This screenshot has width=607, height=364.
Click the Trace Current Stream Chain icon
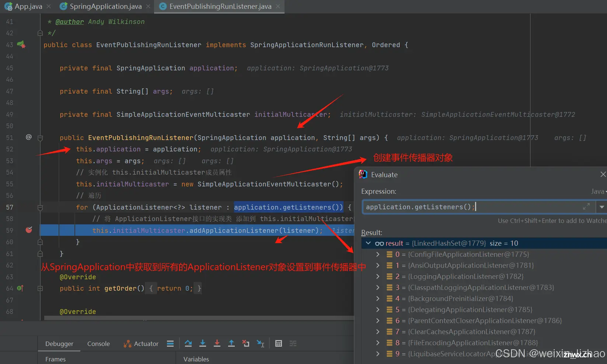[293, 343]
